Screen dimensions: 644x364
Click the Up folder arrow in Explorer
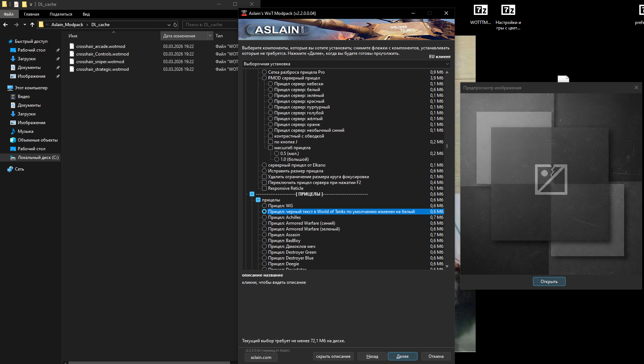(32, 25)
